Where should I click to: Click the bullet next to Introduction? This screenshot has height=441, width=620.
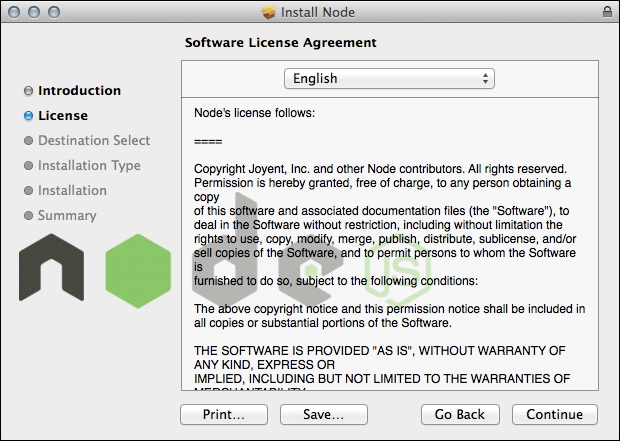(28, 91)
